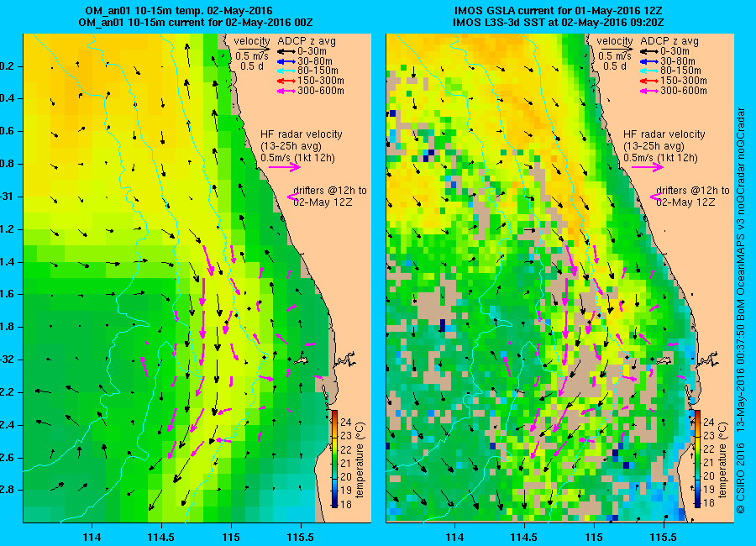
Task: Click the magenta HF radar velocity arrow in left panel
Action: 285,167
